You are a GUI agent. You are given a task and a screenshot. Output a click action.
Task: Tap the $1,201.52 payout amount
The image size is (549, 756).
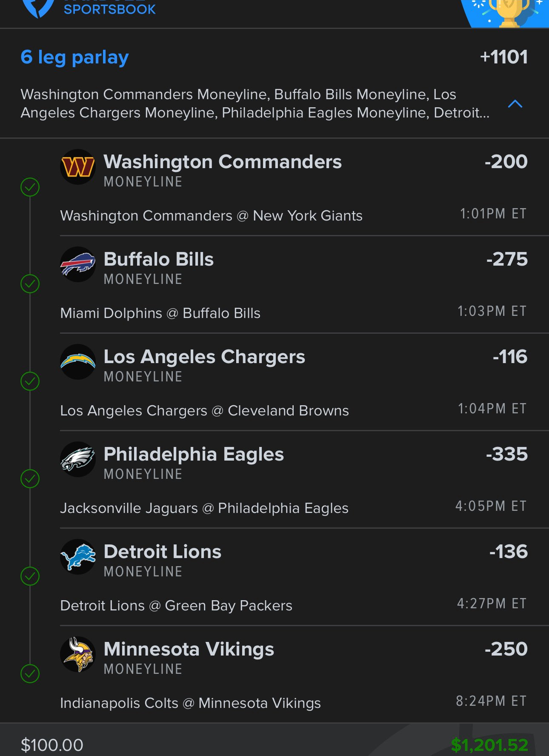pos(489,745)
